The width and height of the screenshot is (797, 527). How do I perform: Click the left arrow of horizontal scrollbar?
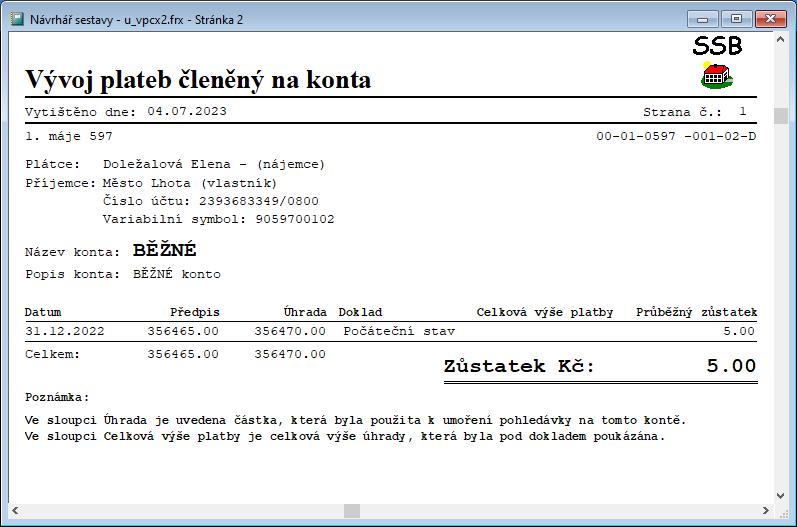(16, 511)
